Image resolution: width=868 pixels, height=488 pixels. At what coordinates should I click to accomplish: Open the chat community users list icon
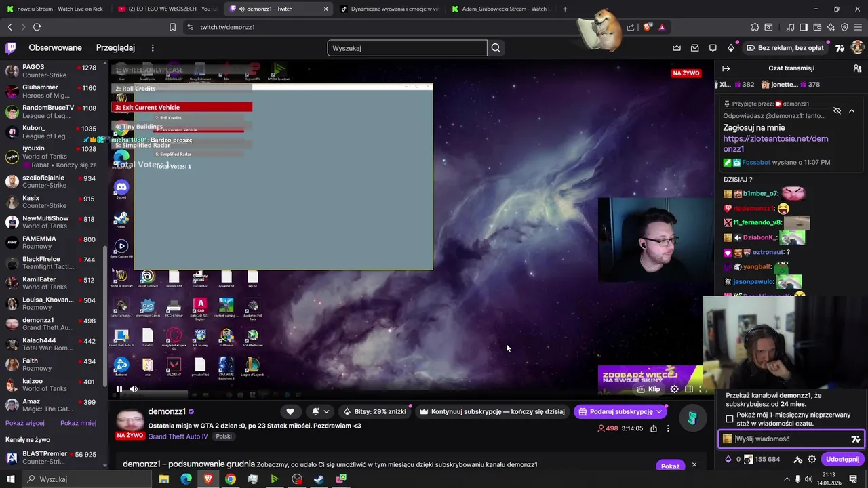click(857, 68)
